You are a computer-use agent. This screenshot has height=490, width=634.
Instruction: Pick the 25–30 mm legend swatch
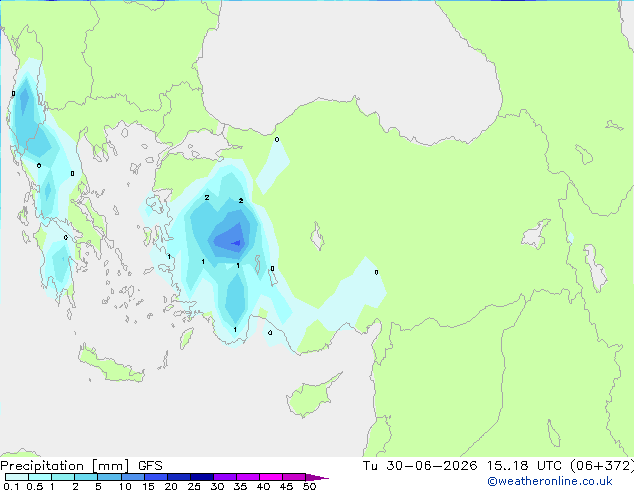201,477
